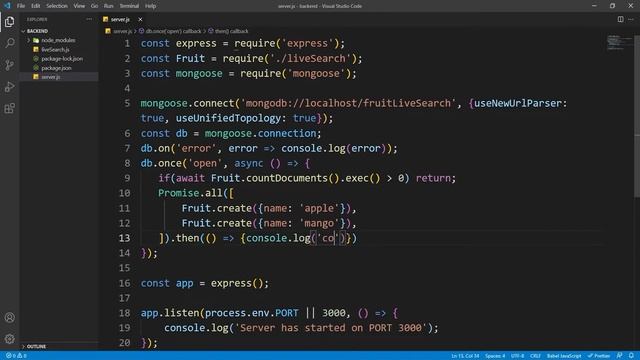This screenshot has width=640, height=360.
Task: Open the Search view in activity bar
Action: click(9, 43)
